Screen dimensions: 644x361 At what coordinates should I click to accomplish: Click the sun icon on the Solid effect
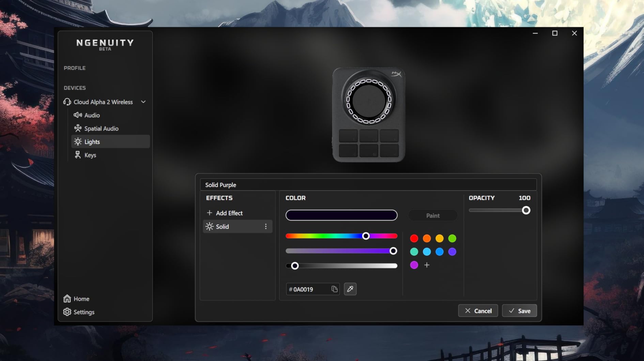[210, 226]
